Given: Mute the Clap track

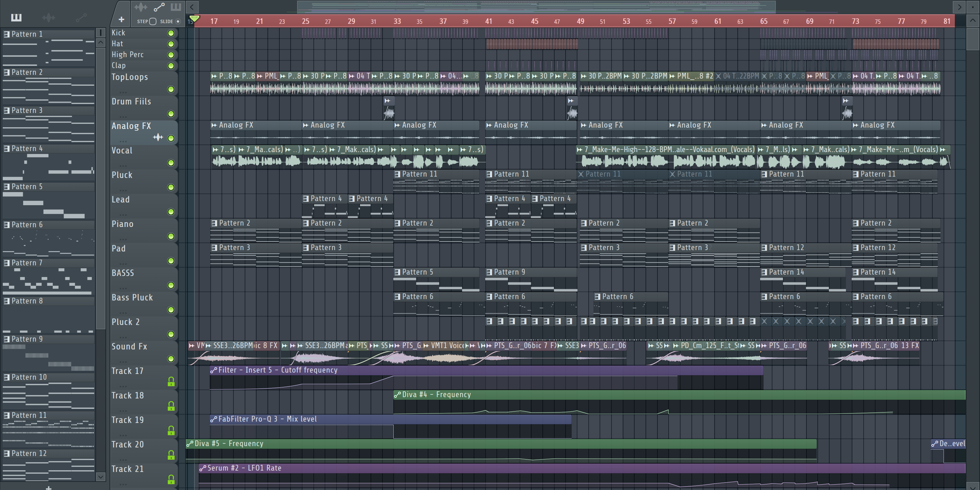Looking at the screenshot, I should point(171,66).
